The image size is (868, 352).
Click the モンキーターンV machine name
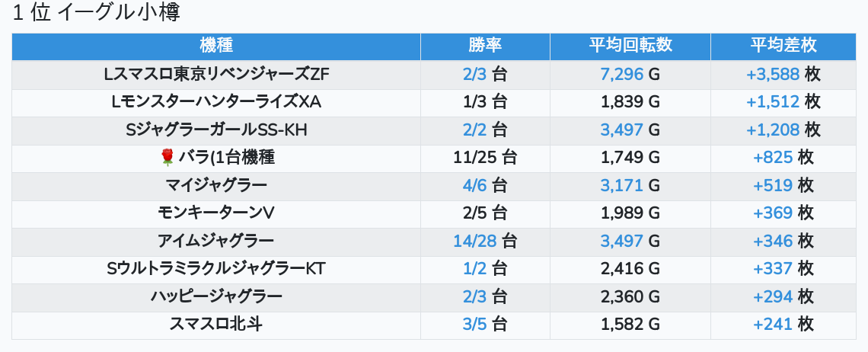pos(216,213)
